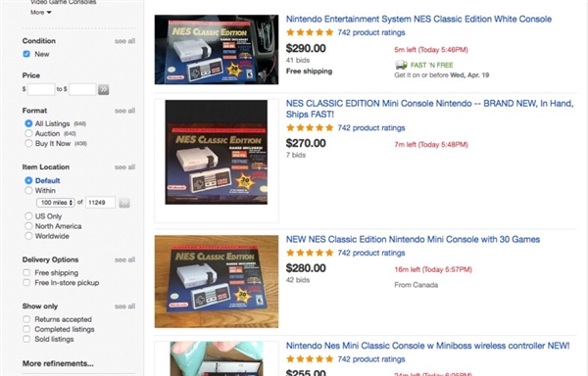The image size is (588, 376).
Task: Click star rating of the $290.00 listing
Action: (x=310, y=32)
